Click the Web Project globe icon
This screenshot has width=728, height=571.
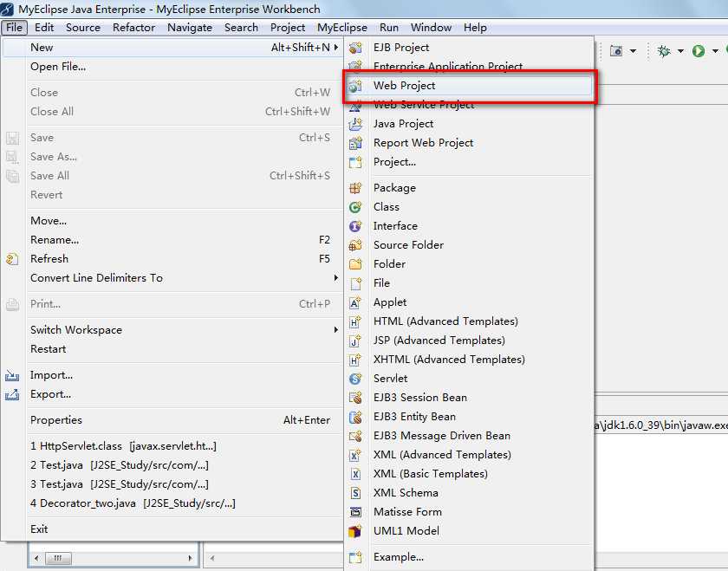(355, 86)
